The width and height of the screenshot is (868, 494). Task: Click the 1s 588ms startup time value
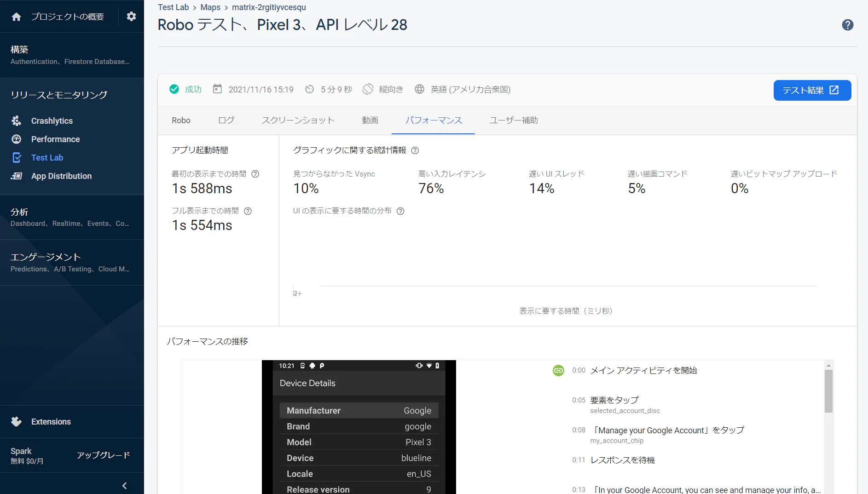click(202, 189)
